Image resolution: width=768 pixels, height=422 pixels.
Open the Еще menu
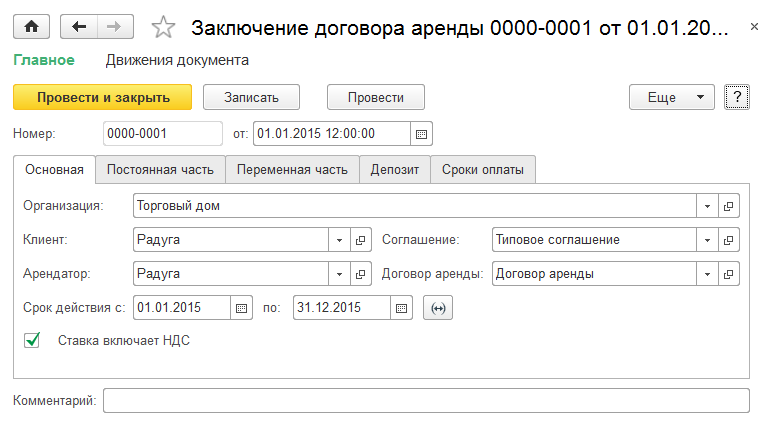(672, 97)
